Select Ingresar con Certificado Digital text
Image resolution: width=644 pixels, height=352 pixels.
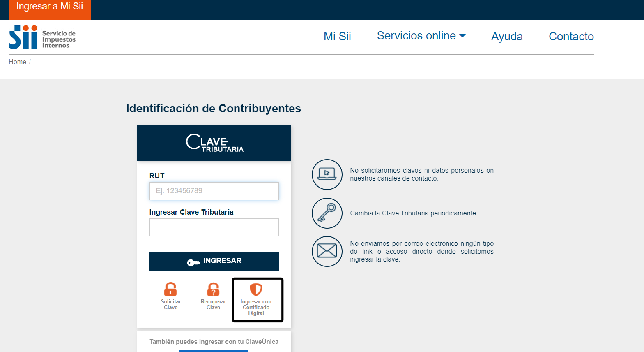tap(256, 307)
